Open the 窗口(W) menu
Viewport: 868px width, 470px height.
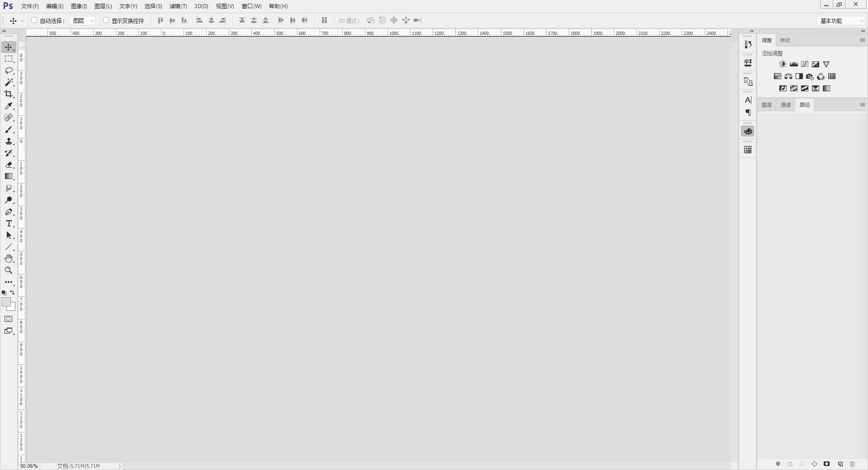pyautogui.click(x=251, y=6)
